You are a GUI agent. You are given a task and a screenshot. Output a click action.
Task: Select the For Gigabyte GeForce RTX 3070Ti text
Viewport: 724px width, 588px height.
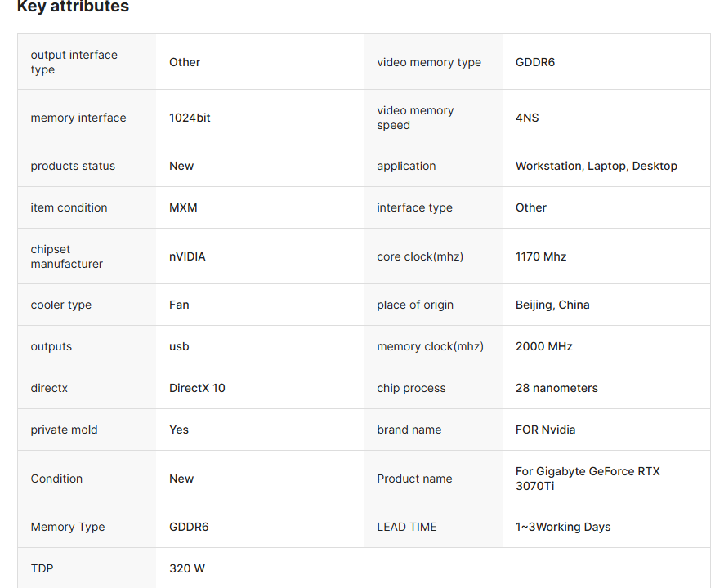tap(588, 479)
